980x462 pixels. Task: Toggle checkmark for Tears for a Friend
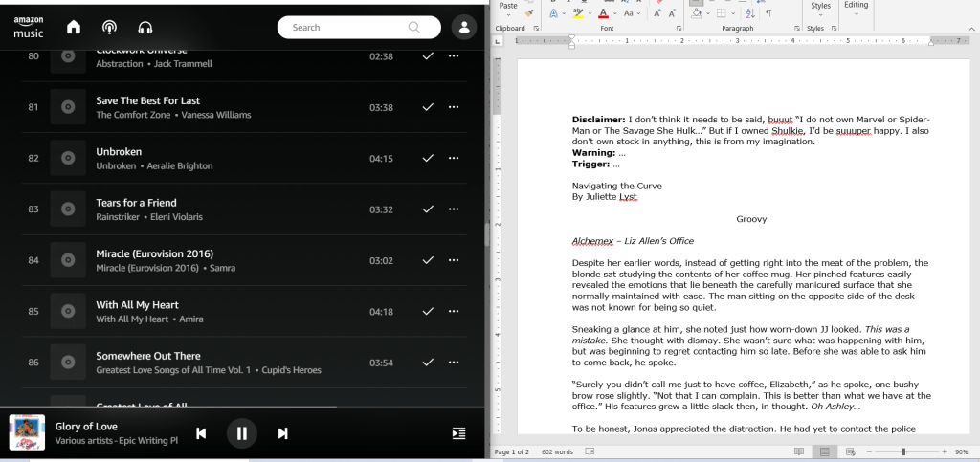coord(428,209)
